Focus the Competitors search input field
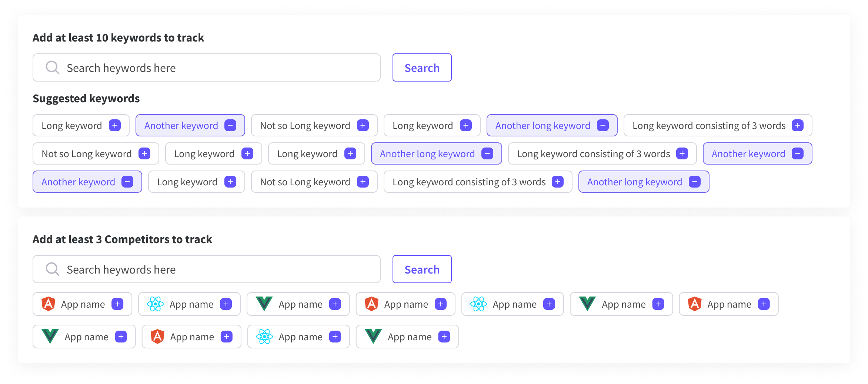 pyautogui.click(x=222, y=269)
